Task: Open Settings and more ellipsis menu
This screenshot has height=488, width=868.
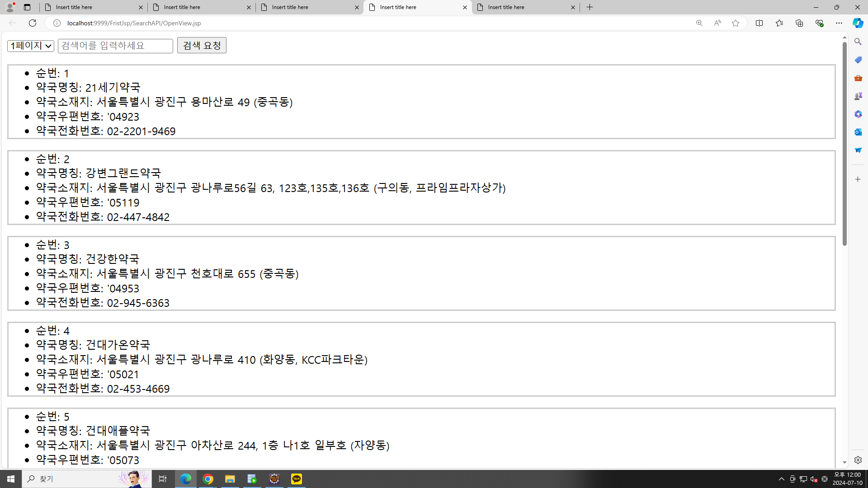Action: (x=839, y=23)
